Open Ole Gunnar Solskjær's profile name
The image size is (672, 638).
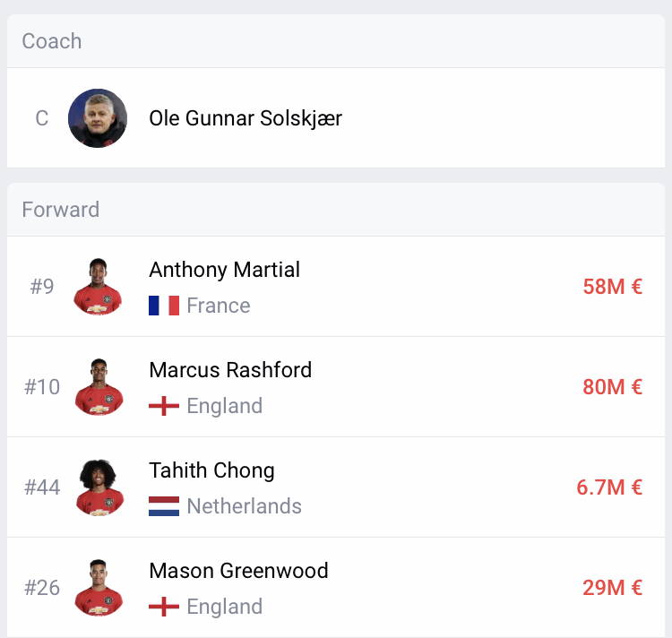246,118
